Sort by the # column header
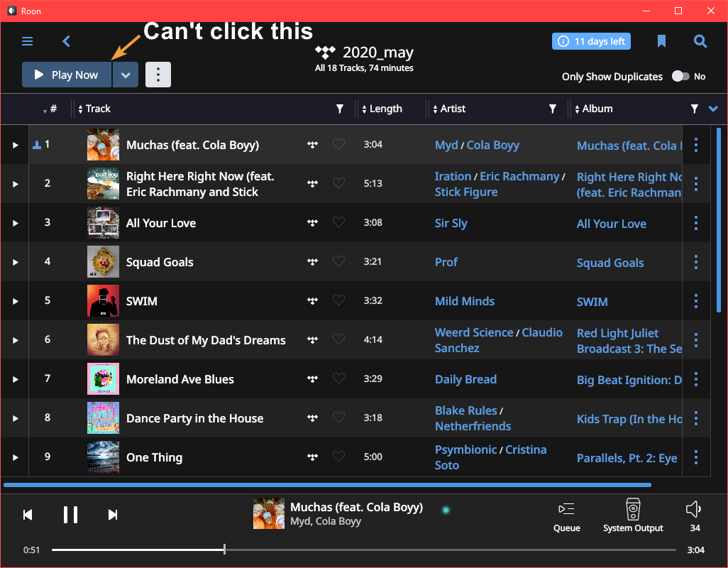This screenshot has height=568, width=728. [x=50, y=109]
